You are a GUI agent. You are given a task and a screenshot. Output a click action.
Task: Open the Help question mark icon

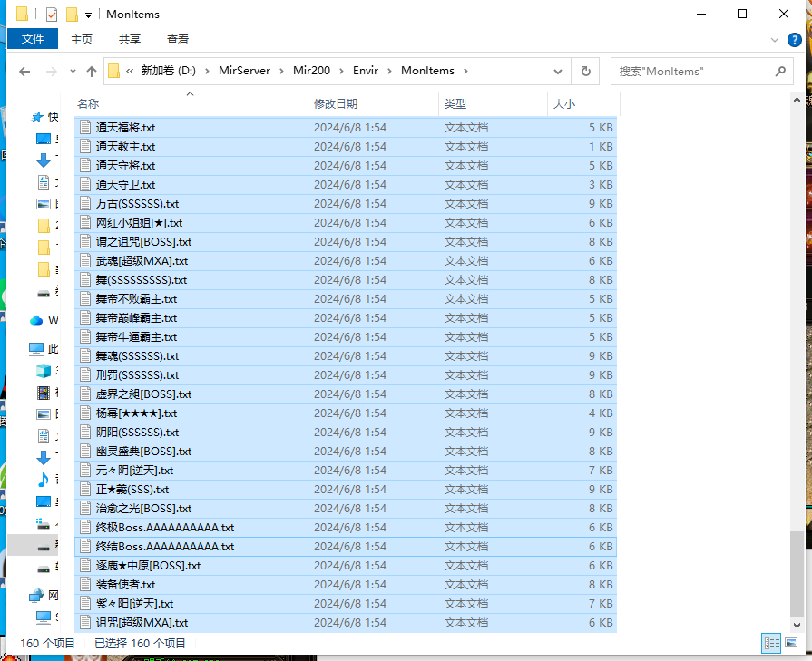795,40
